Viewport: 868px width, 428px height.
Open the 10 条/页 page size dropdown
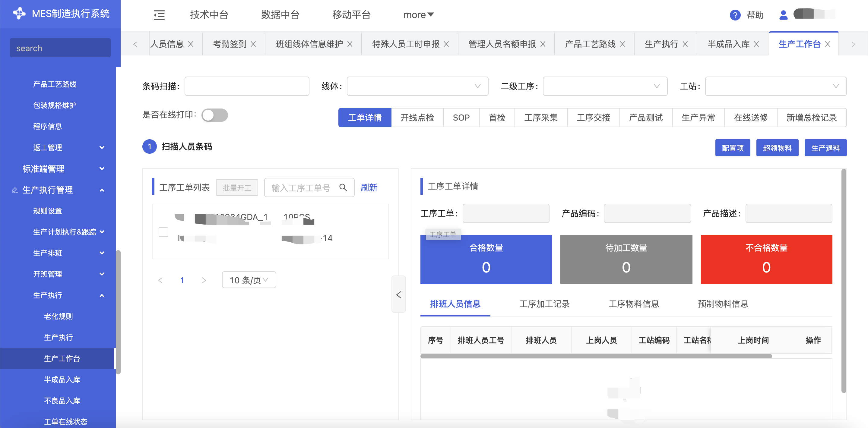249,280
